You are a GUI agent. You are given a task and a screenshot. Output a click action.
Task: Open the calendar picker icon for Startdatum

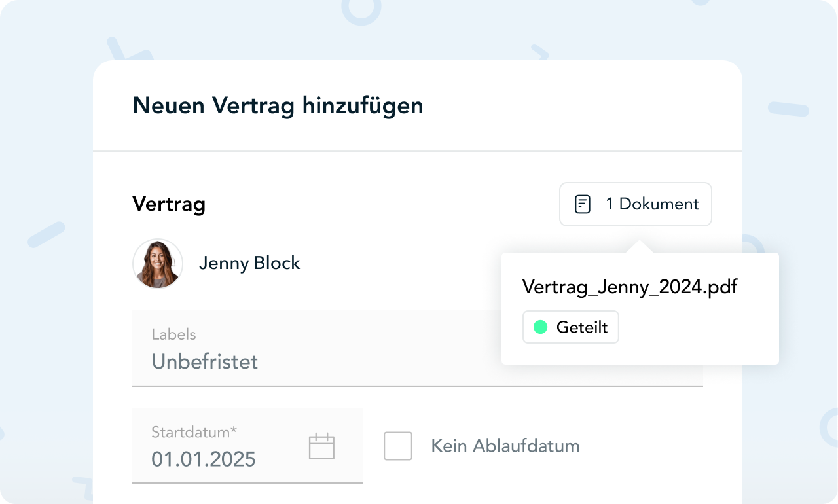point(321,446)
